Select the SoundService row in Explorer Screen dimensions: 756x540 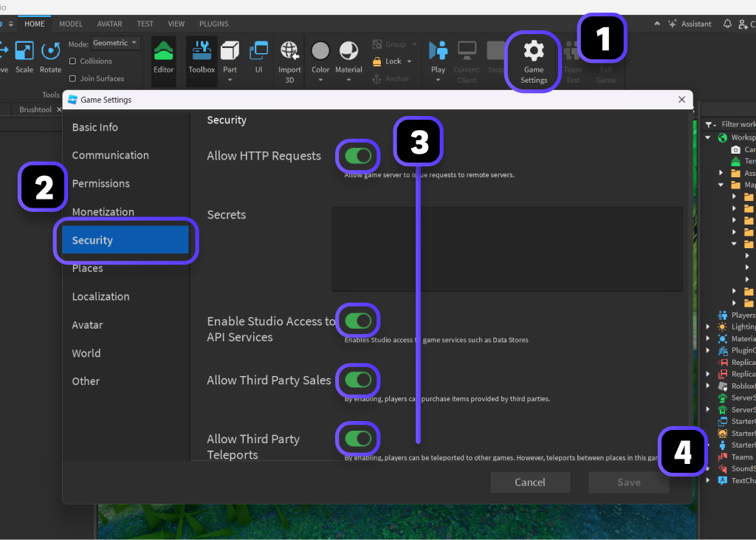click(736, 468)
